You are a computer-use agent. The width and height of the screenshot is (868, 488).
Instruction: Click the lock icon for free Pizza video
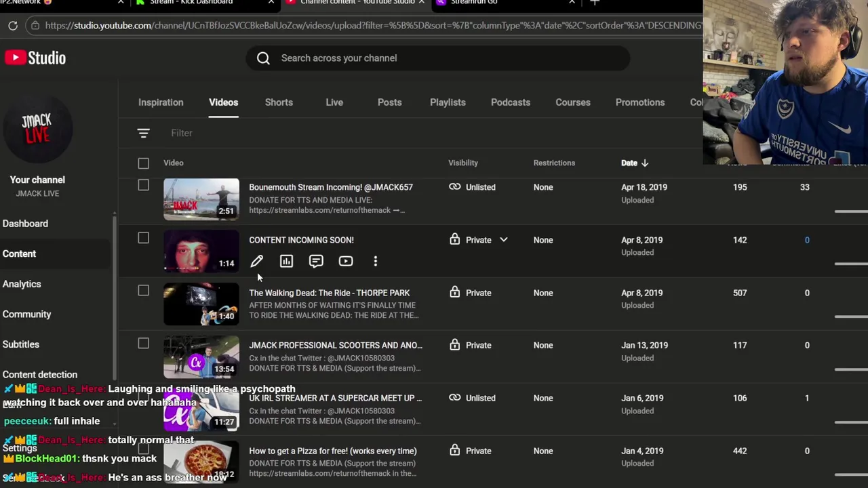point(454,451)
